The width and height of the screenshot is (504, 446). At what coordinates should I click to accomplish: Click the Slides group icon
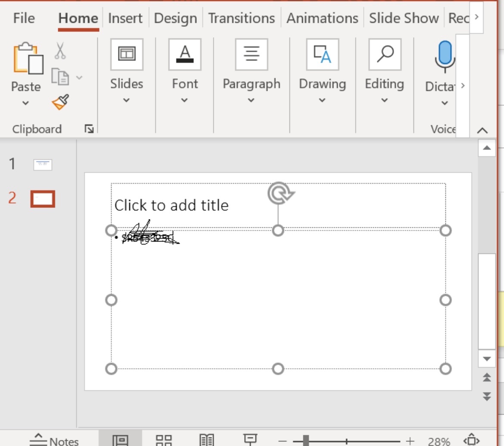tap(127, 54)
